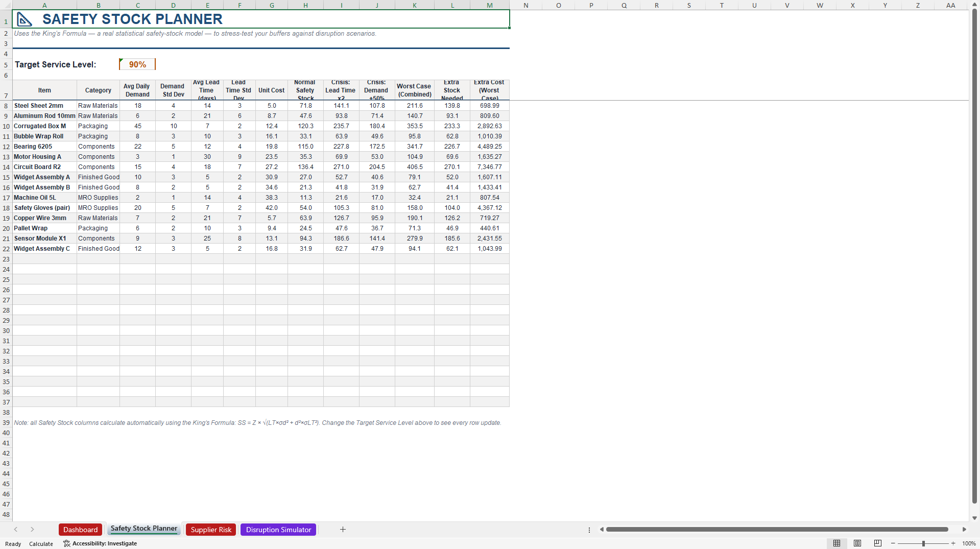Switch to Normal view icon
The image size is (980, 549).
836,543
